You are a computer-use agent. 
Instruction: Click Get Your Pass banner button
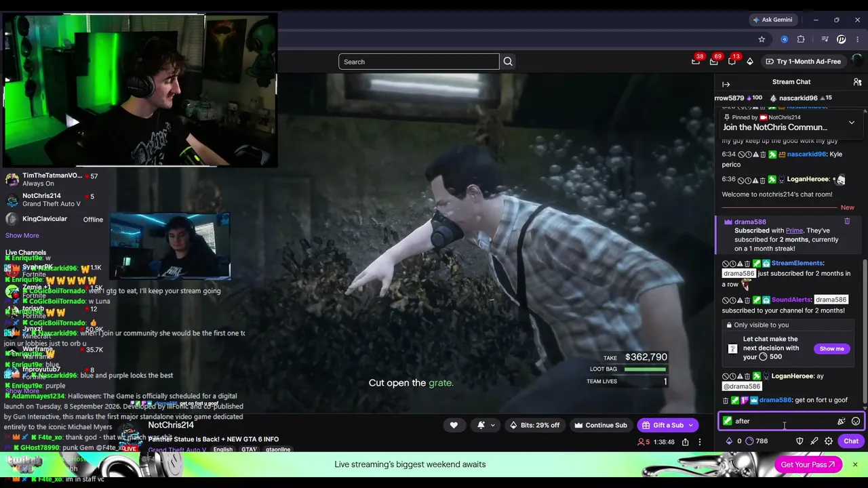(808, 464)
